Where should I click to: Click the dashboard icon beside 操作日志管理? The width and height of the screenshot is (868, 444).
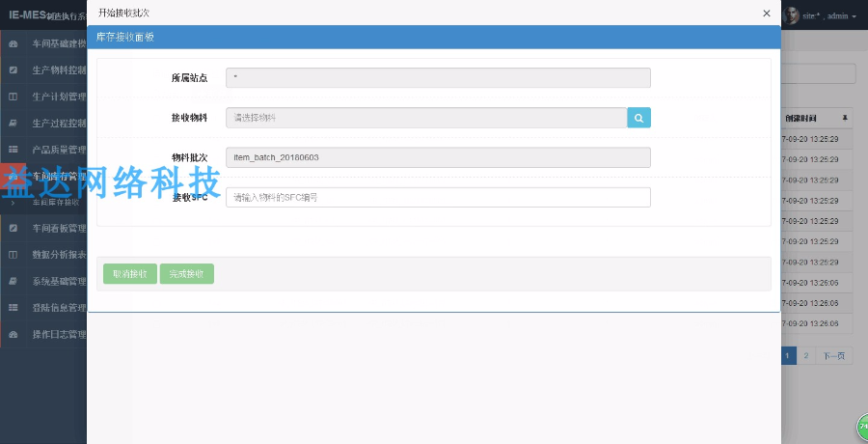click(x=14, y=334)
